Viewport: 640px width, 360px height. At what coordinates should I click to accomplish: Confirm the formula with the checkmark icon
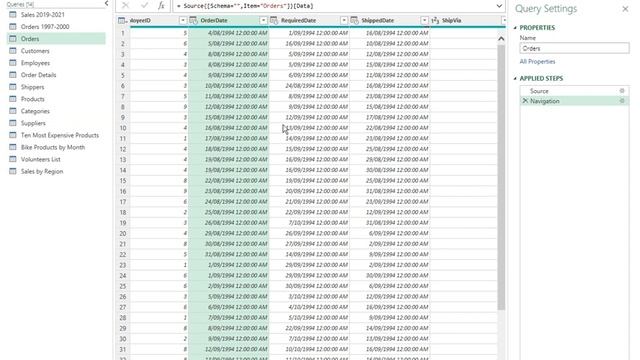click(x=144, y=6)
